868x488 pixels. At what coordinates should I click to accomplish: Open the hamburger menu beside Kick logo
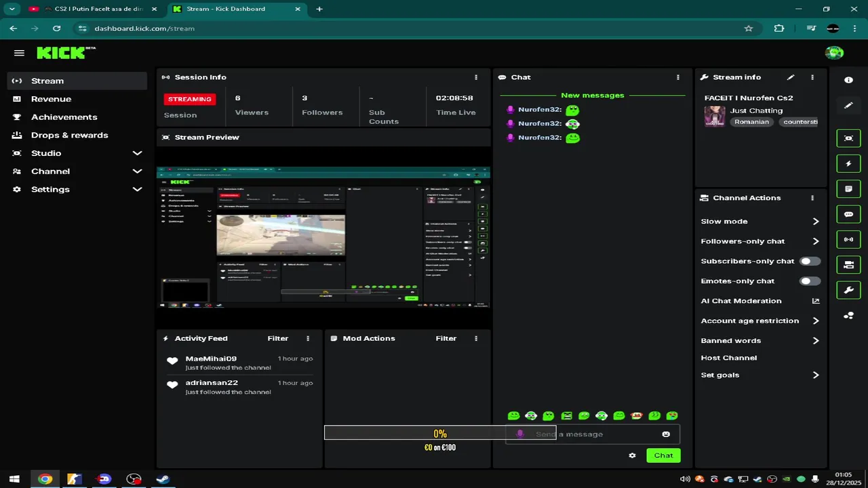pos(19,53)
